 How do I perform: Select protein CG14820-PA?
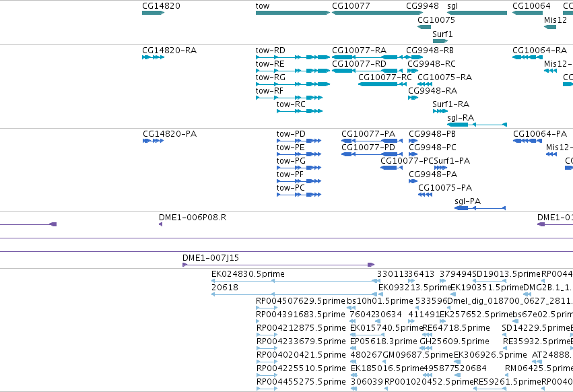pos(153,141)
